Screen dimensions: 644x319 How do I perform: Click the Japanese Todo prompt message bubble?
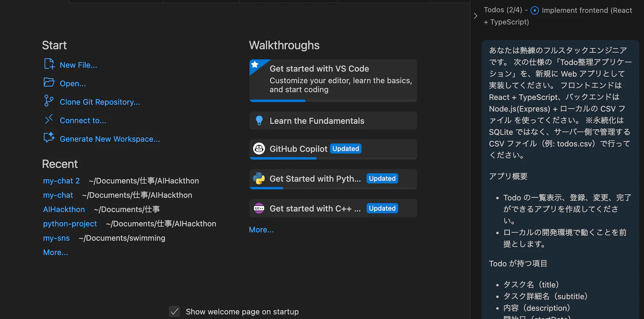point(560,179)
